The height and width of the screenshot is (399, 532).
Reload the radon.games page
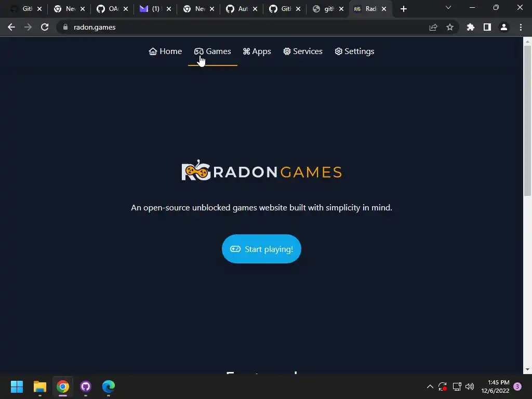pyautogui.click(x=45, y=27)
